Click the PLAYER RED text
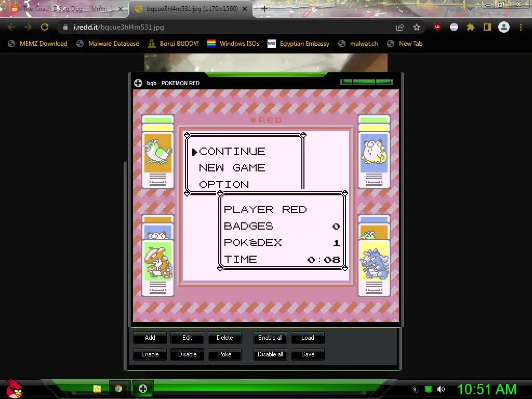The height and width of the screenshot is (399, 532). 265,209
